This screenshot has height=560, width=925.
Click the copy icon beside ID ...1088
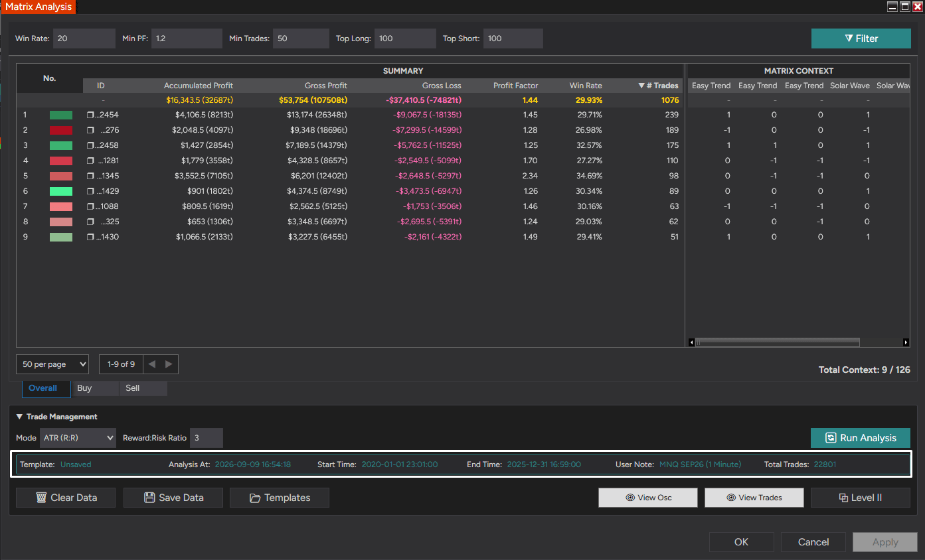(x=90, y=206)
